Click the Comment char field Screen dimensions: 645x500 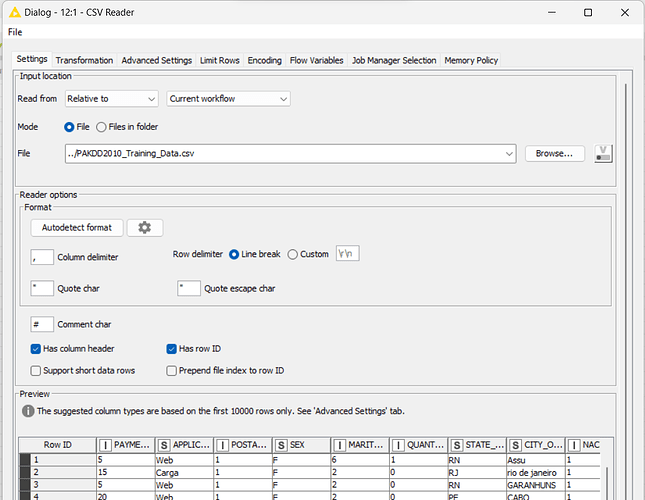coord(42,324)
